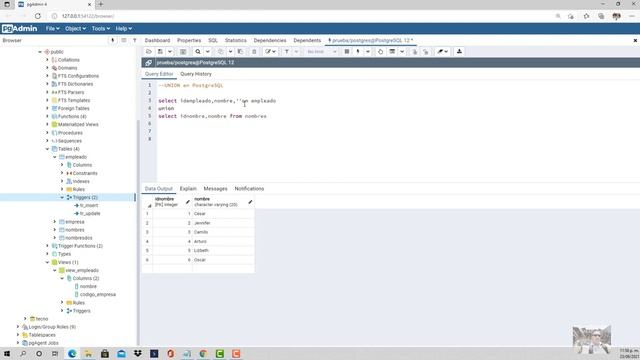Click the Open File toolbar icon
Image resolution: width=640 pixels, height=360 pixels.
click(x=149, y=52)
